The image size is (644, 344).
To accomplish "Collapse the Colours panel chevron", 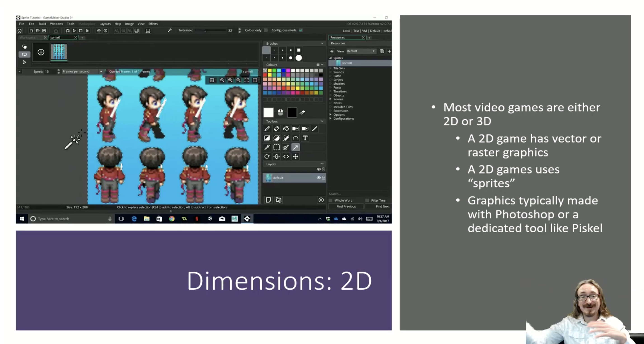I will point(322,65).
